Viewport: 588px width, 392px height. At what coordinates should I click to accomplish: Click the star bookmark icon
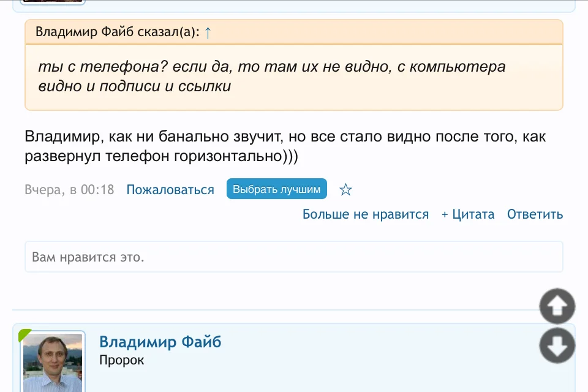coord(345,189)
